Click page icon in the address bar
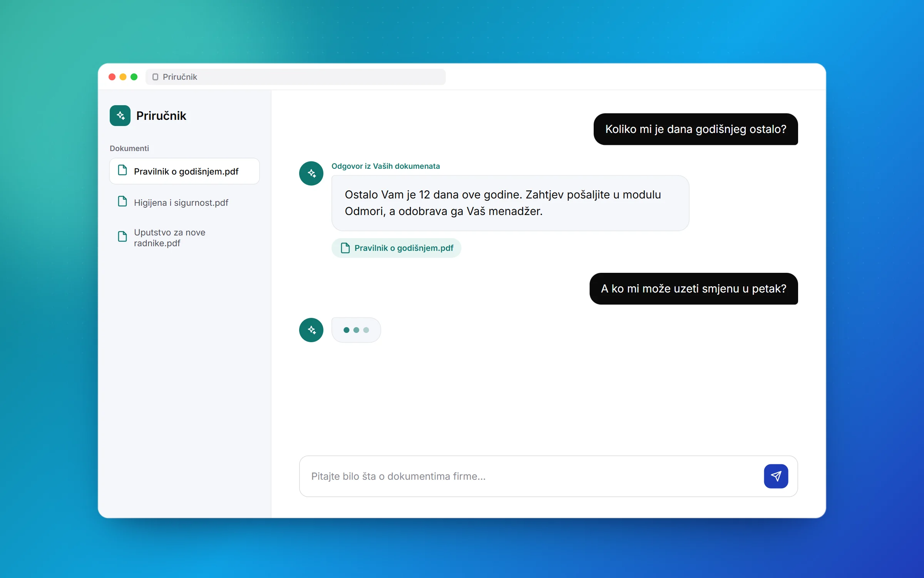Viewport: 924px width, 578px height. (155, 77)
